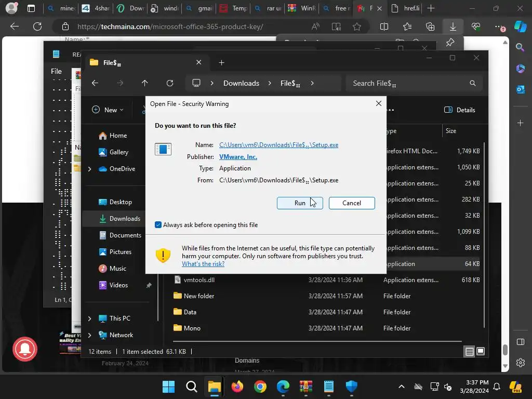Screen dimensions: 532x399
Task: Open the What's the risk? link
Action: pos(203,263)
